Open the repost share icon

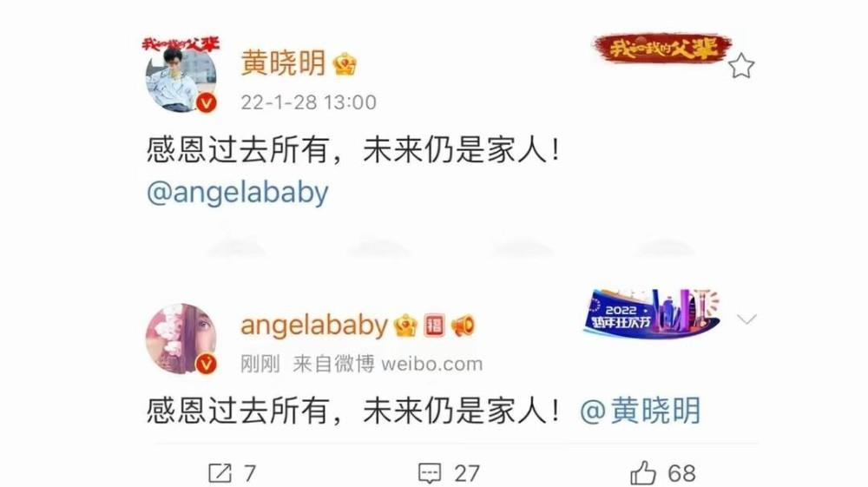pos(220,473)
